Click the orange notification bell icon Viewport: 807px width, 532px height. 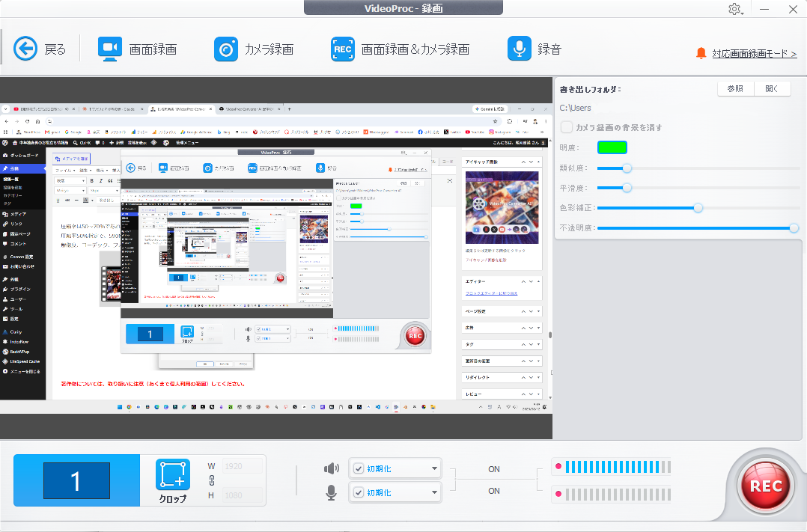(701, 53)
